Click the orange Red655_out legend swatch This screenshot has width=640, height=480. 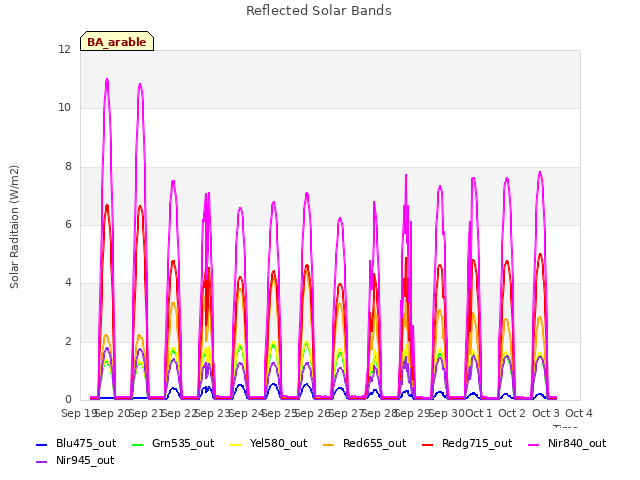pos(329,444)
